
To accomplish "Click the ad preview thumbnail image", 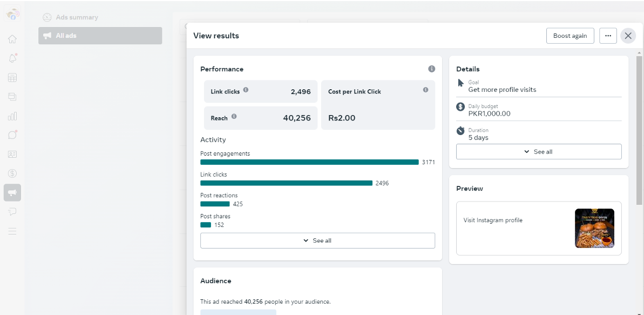I will tap(594, 228).
